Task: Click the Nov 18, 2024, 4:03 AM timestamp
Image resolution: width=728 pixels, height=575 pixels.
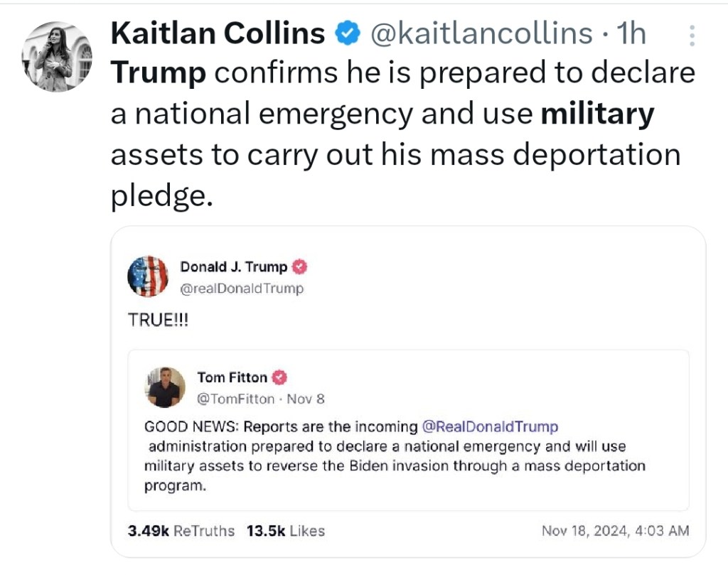Action: pos(615,530)
